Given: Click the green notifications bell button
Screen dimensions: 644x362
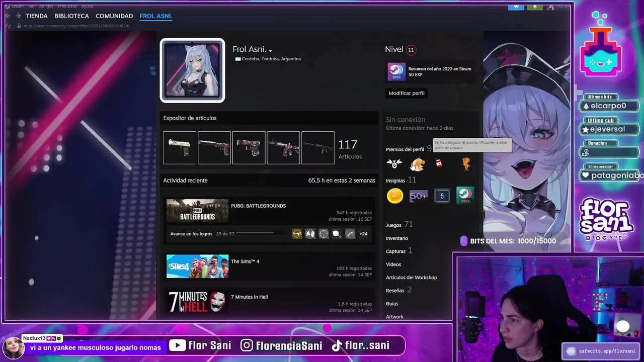Looking at the screenshot, I should (x=535, y=7).
